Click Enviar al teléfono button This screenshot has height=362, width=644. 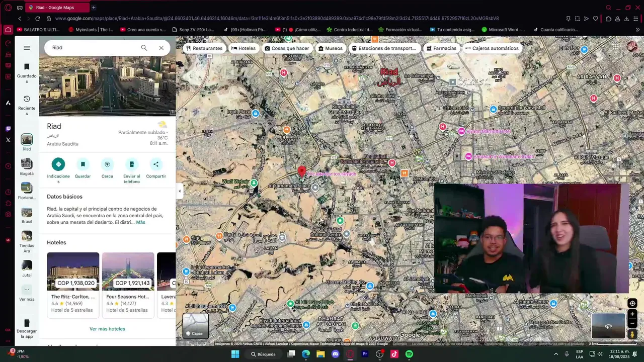132,164
